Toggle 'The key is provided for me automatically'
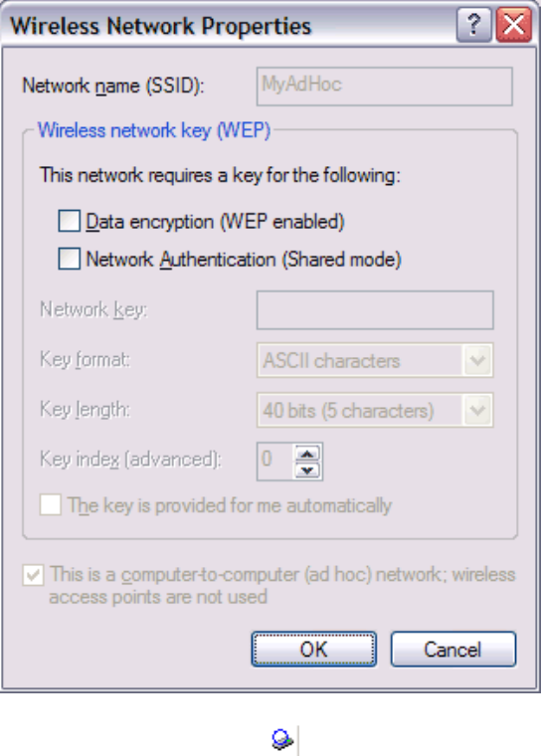541x756 pixels. point(50,504)
